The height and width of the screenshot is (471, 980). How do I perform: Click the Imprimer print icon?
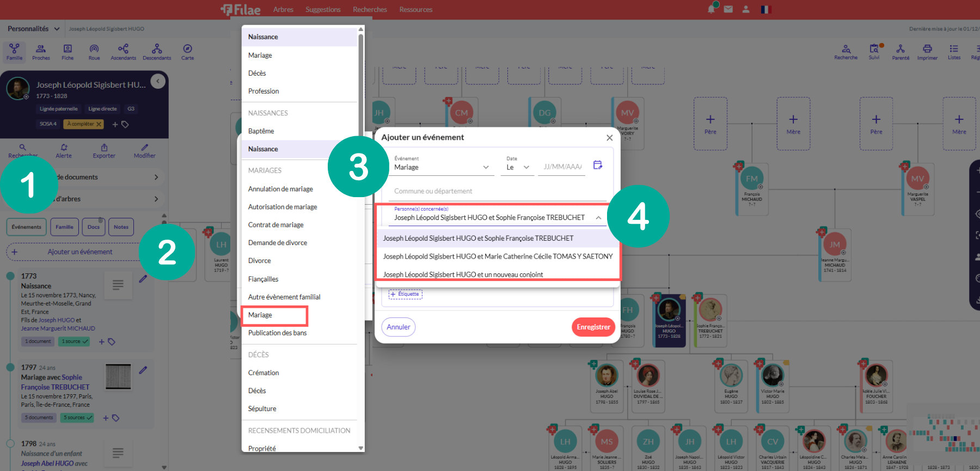point(927,52)
